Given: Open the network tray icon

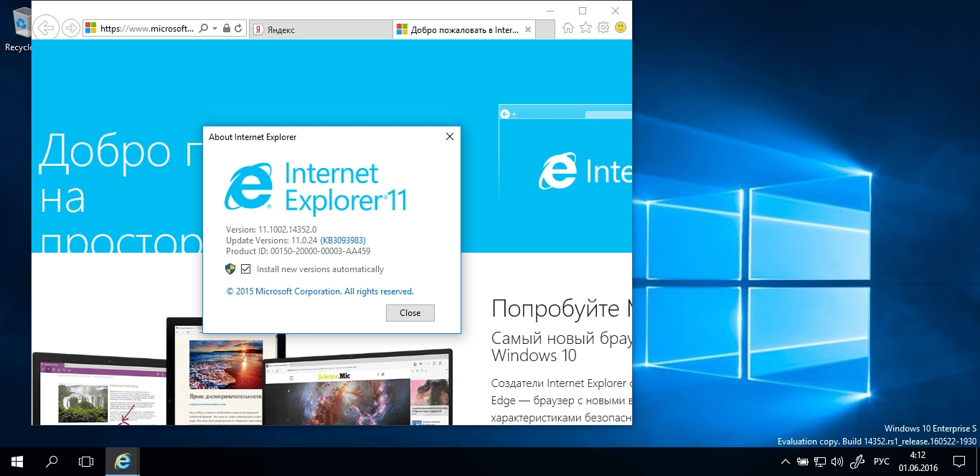Looking at the screenshot, I should pos(819,462).
